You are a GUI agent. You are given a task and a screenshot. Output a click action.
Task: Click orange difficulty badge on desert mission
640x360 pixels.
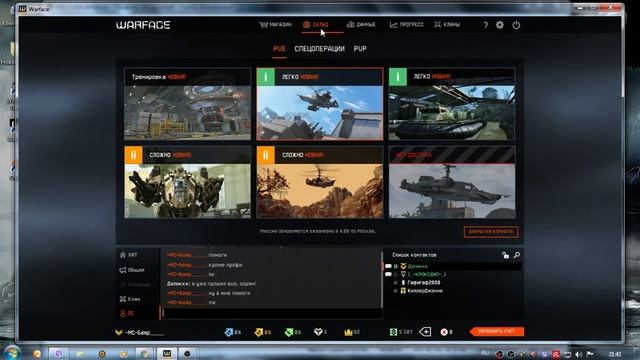click(x=266, y=155)
